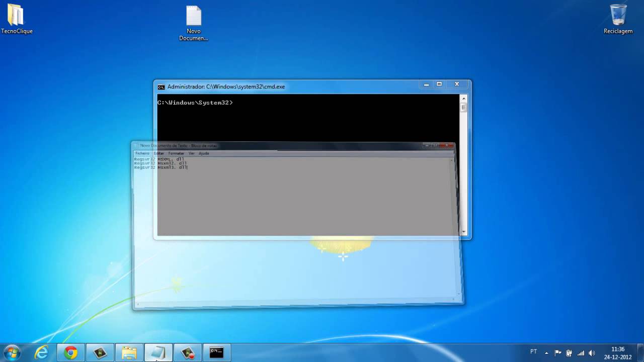644x362 pixels.
Task: Open the power/battery tray icon
Action: click(x=569, y=352)
